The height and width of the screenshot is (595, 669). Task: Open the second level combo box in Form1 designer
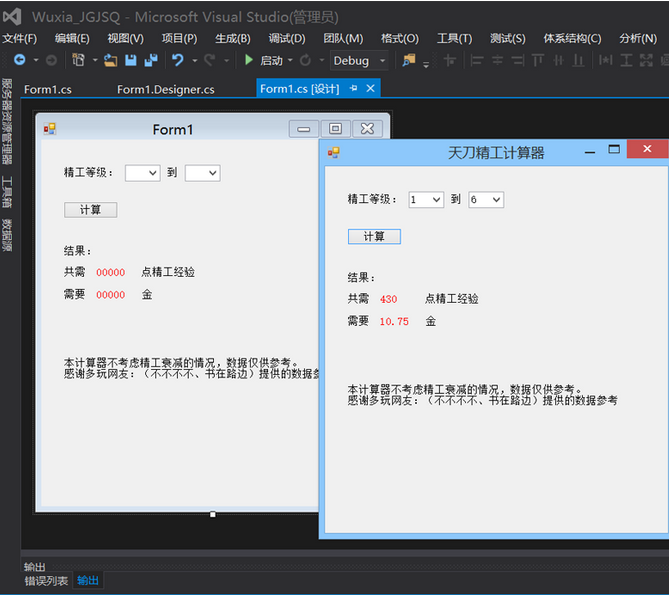203,173
